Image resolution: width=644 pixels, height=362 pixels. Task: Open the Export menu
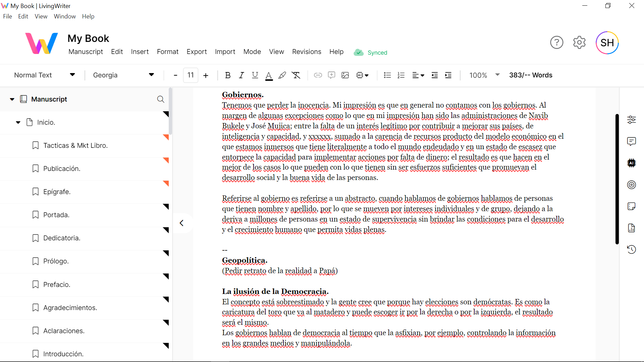coord(197,52)
